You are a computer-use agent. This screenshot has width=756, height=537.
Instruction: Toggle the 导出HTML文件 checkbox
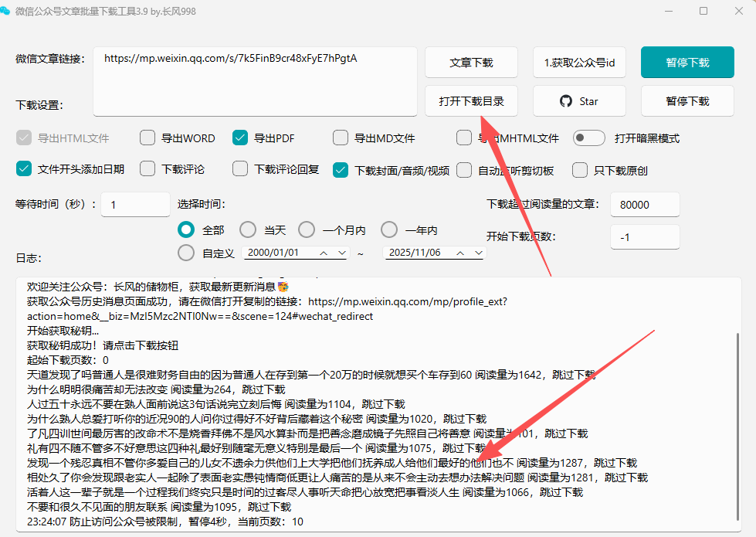pyautogui.click(x=24, y=138)
